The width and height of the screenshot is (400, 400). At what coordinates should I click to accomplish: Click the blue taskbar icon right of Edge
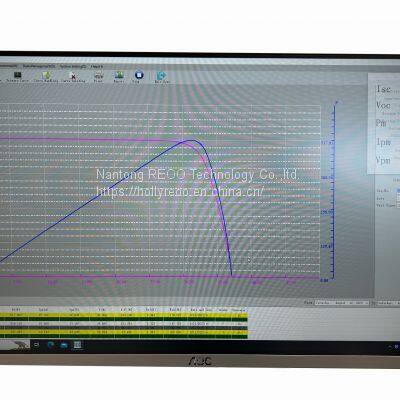coord(63,344)
